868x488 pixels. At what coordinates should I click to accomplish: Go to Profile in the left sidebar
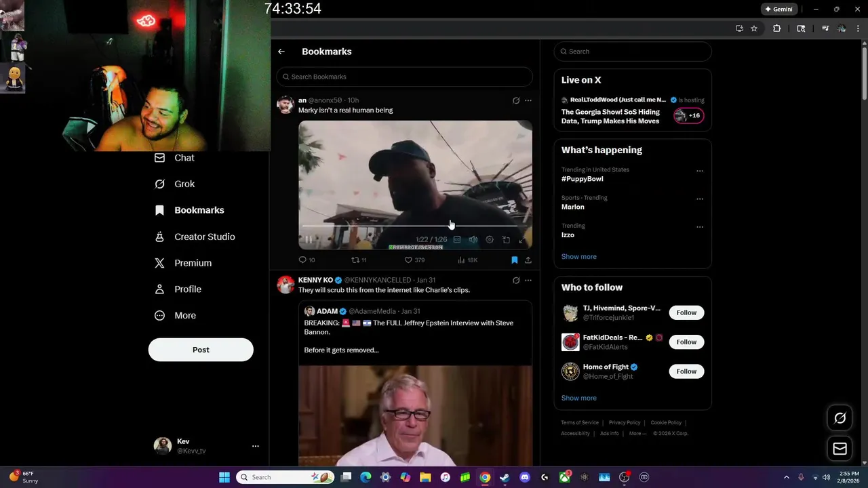point(178,289)
